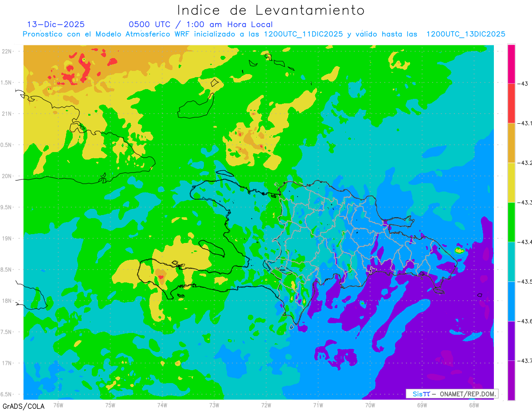Click the longitude label '68W'

pos(474,404)
